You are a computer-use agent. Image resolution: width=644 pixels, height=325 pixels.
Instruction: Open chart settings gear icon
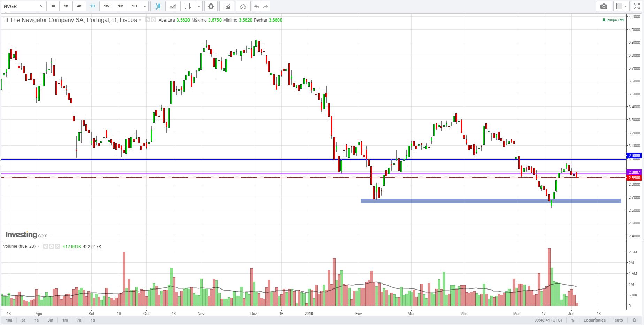[211, 6]
